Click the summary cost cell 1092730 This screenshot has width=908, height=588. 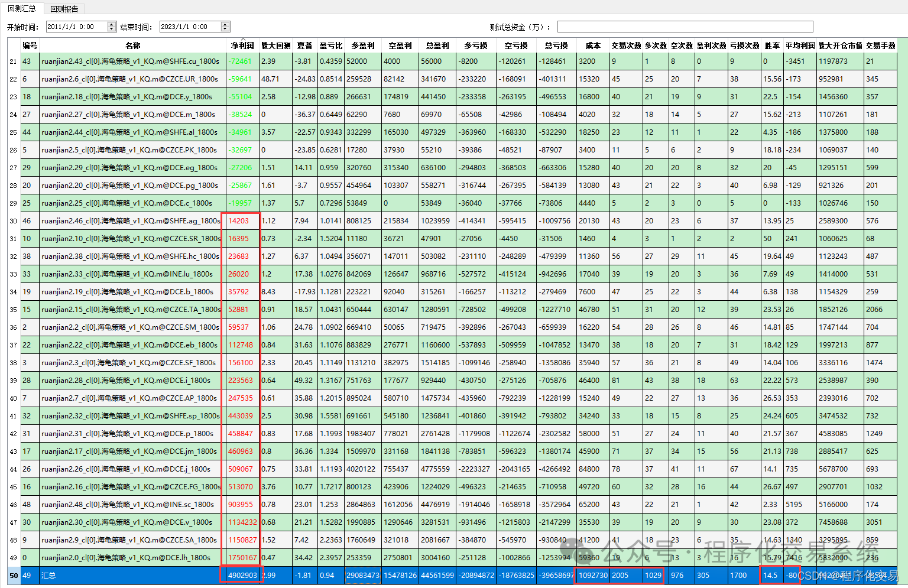[593, 576]
